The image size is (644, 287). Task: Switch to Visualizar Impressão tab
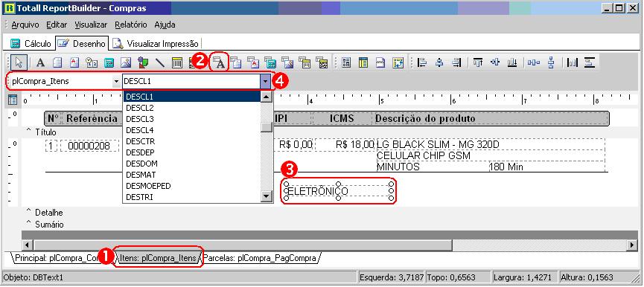(156, 43)
